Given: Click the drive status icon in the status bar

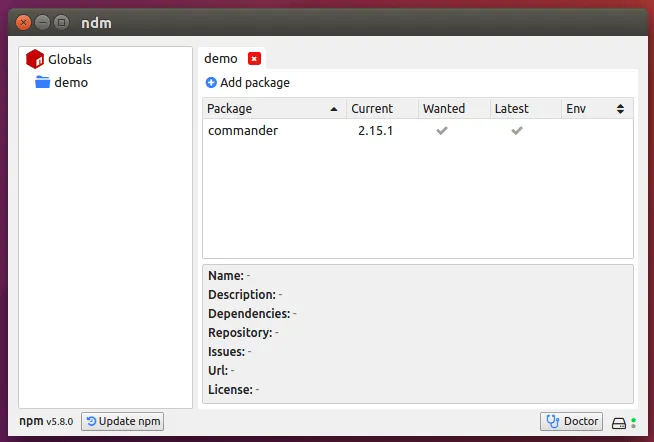Looking at the screenshot, I should pyautogui.click(x=618, y=422).
